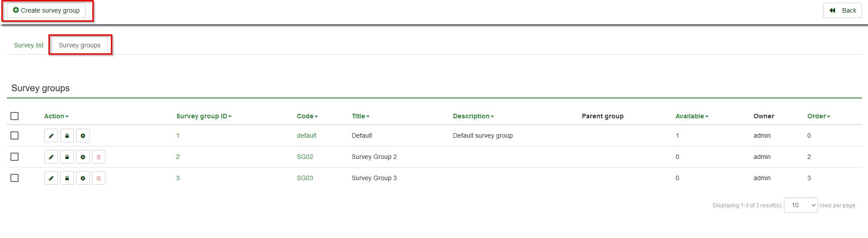Open gear settings icon for Survey Group 2
This screenshot has width=868, height=238.
83,157
